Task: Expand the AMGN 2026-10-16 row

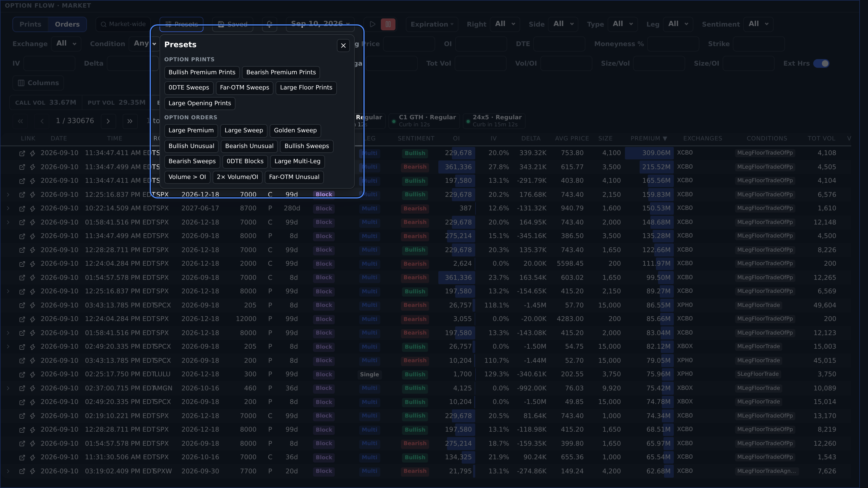Action: pyautogui.click(x=8, y=388)
